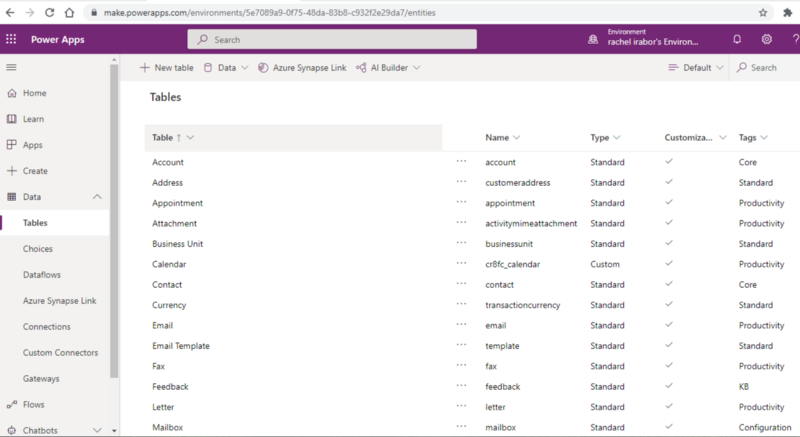Open the Business Unit table

coord(178,244)
